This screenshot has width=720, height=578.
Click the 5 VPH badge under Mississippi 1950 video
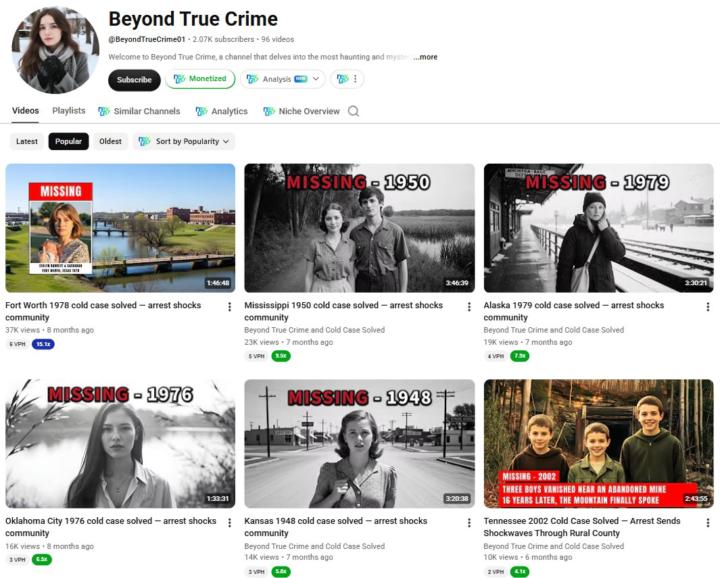click(256, 356)
